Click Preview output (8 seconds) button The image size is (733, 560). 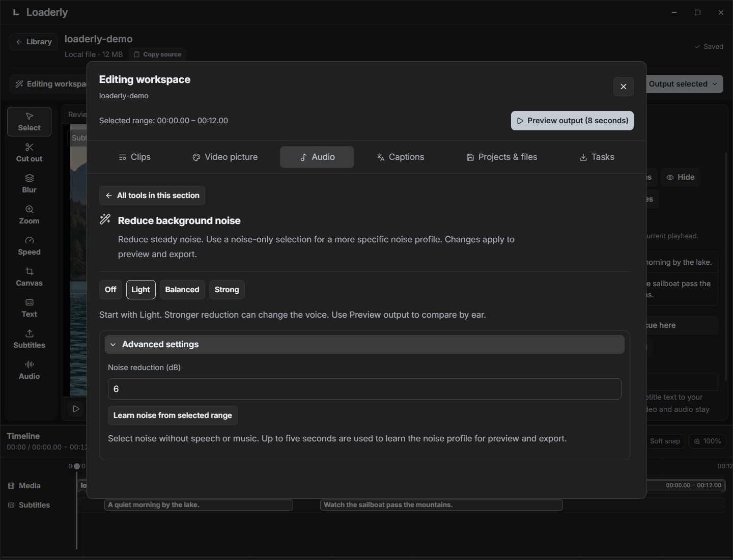coord(572,121)
